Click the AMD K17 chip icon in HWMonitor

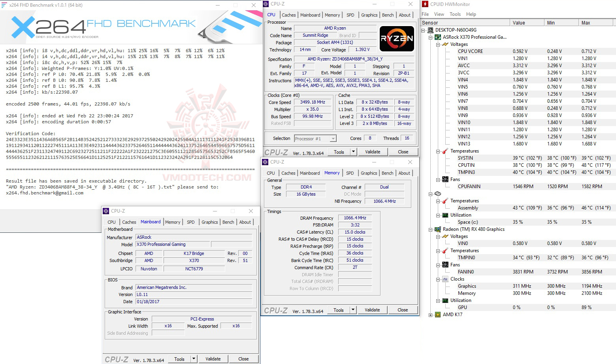437,315
